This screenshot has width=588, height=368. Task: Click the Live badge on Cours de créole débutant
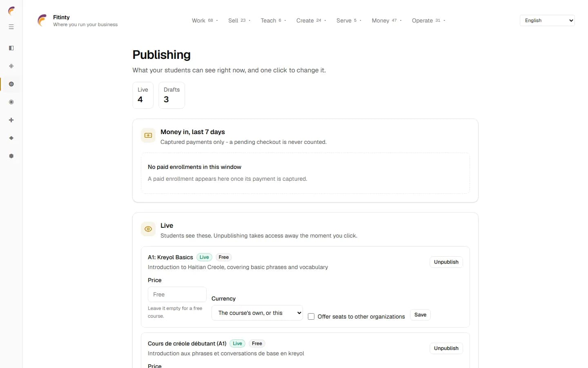click(238, 343)
